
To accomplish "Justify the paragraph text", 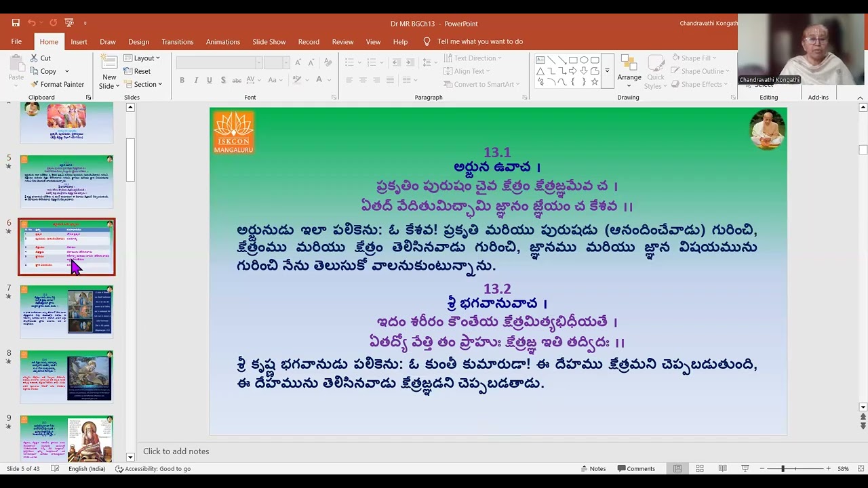I will (x=390, y=80).
